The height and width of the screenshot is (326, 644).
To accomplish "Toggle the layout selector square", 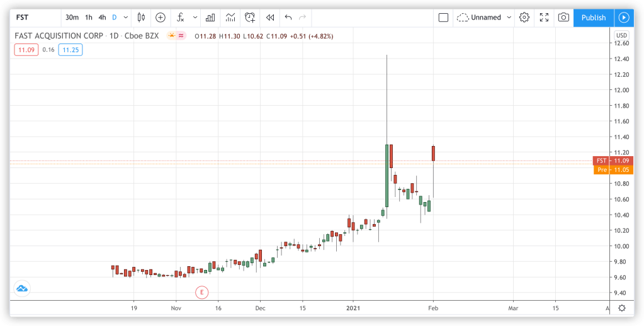I will tap(443, 18).
